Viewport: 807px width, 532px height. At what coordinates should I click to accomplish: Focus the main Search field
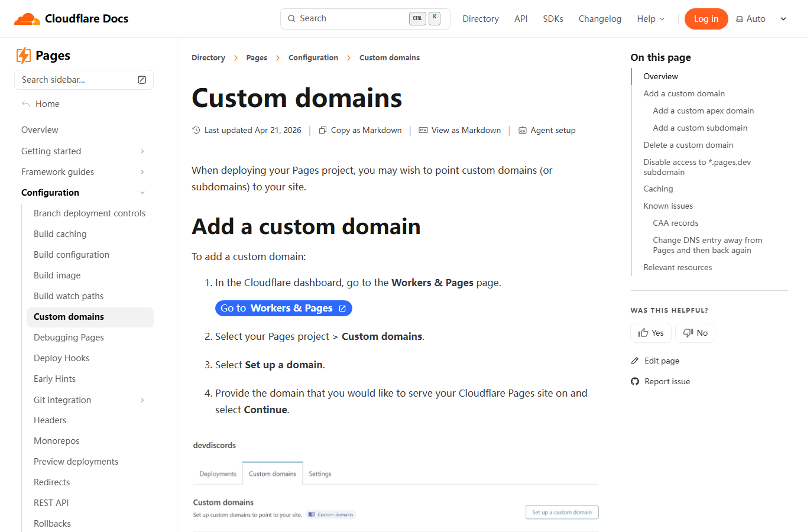coord(365,19)
